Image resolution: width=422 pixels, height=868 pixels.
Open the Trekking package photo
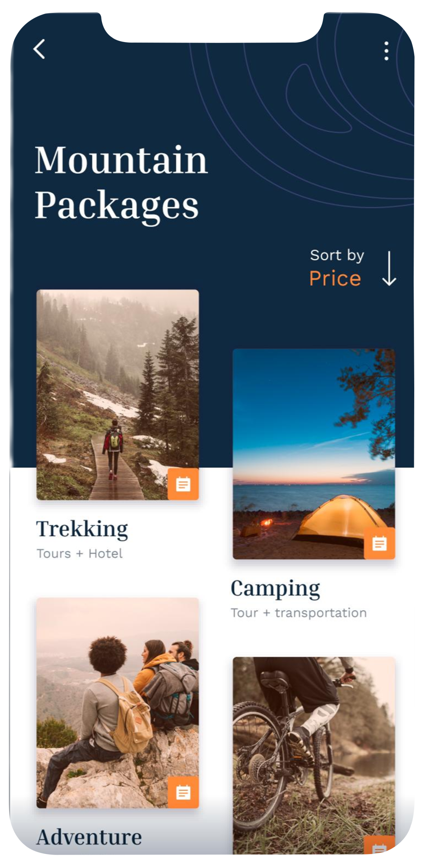(118, 395)
